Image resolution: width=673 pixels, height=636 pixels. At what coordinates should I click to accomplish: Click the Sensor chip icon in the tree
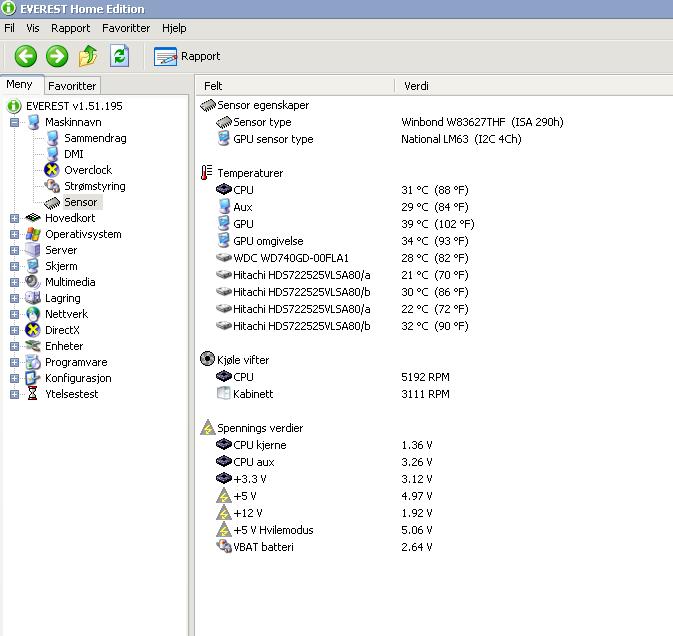point(52,202)
